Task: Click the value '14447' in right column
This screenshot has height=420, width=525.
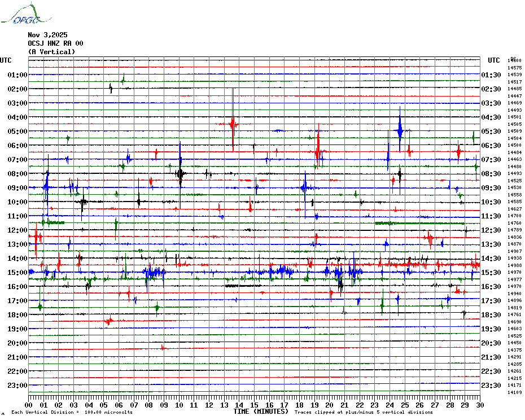Action: tap(515, 96)
